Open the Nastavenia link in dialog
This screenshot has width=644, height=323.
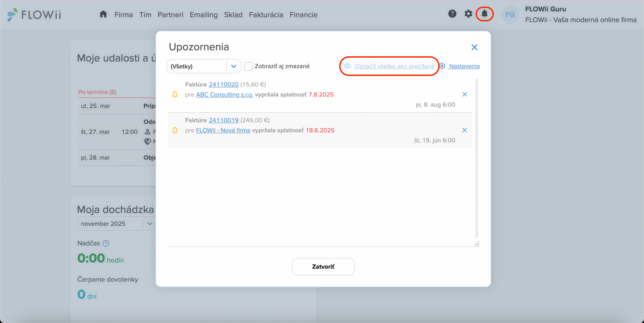pyautogui.click(x=464, y=66)
